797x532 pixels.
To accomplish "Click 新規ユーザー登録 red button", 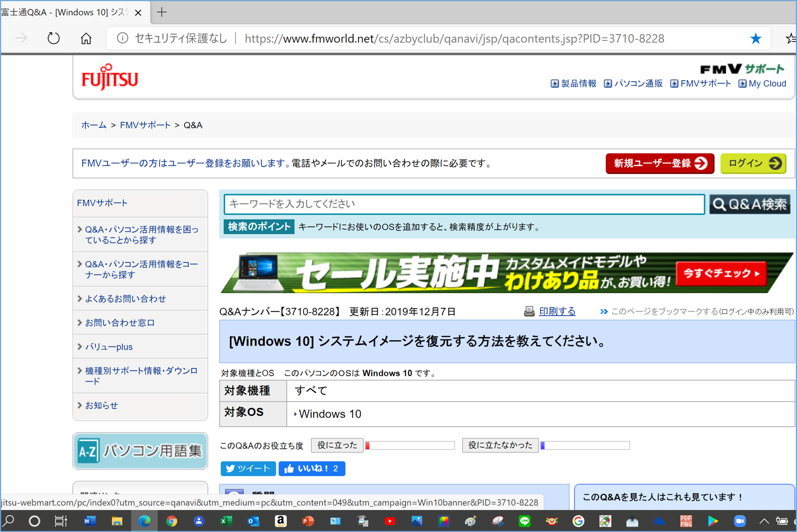I will point(660,163).
